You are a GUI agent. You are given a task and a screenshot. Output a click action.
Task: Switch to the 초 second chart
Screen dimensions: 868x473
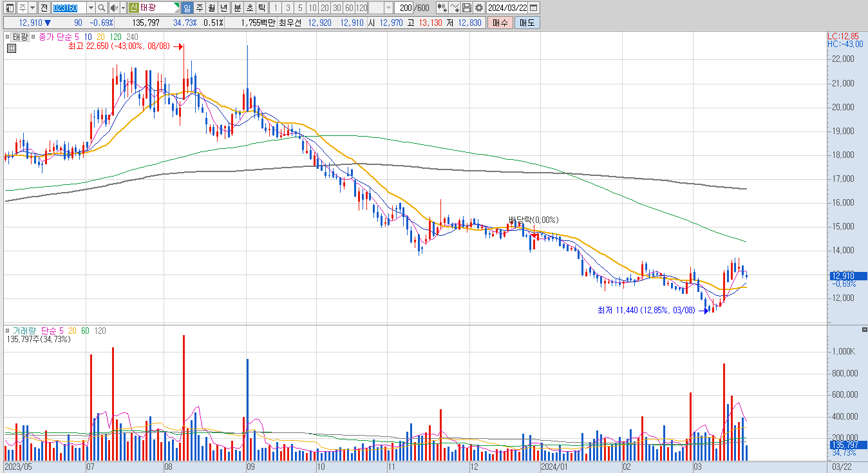250,8
